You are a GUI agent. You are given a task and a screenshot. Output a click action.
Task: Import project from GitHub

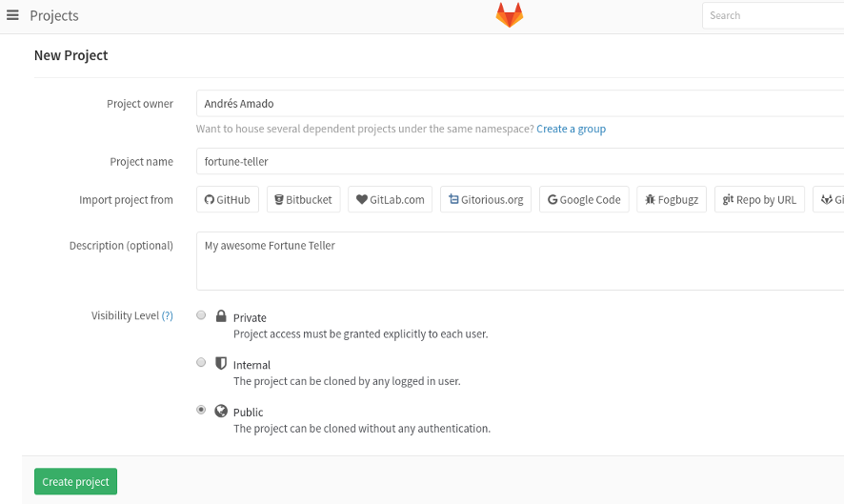pyautogui.click(x=227, y=199)
